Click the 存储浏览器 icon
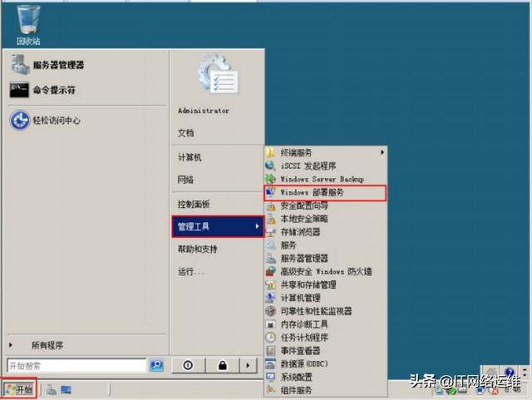Image resolution: width=532 pixels, height=400 pixels. click(x=270, y=232)
